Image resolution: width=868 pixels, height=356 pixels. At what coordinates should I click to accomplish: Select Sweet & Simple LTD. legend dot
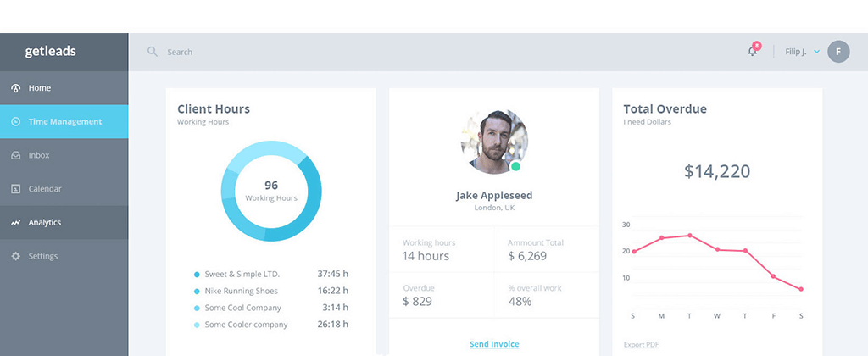click(x=197, y=275)
